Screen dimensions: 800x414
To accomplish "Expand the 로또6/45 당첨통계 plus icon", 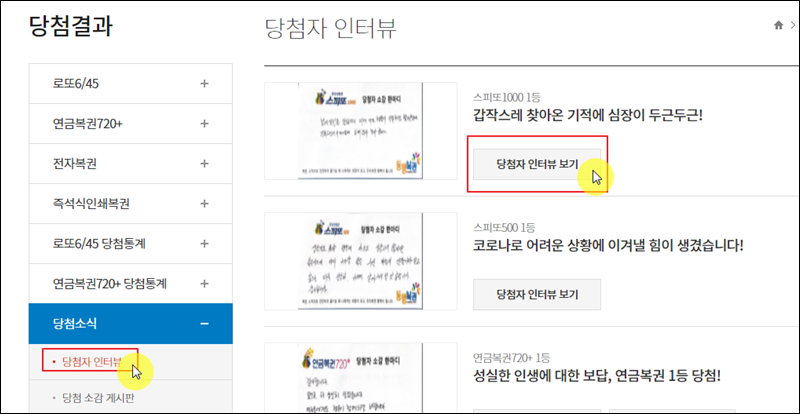I will (x=204, y=243).
